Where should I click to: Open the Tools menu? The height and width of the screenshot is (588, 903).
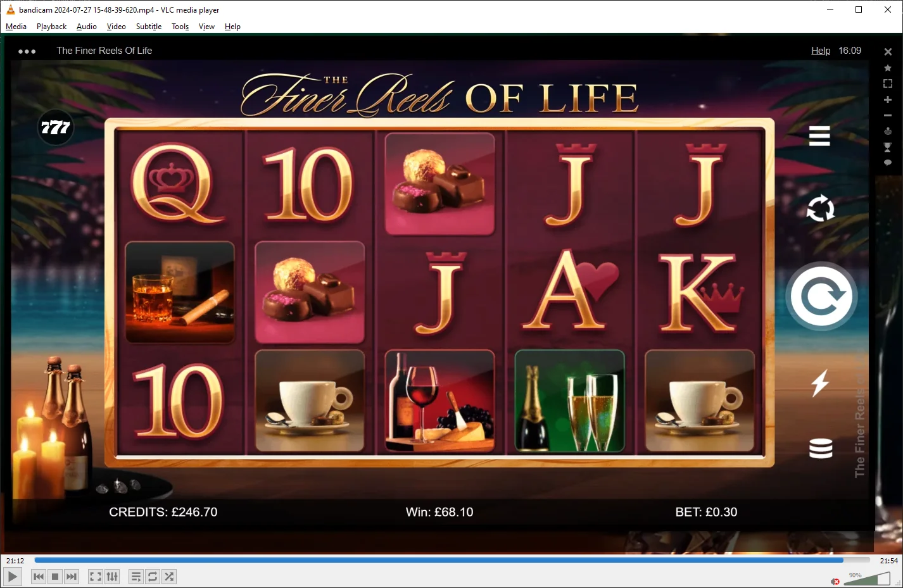click(180, 27)
